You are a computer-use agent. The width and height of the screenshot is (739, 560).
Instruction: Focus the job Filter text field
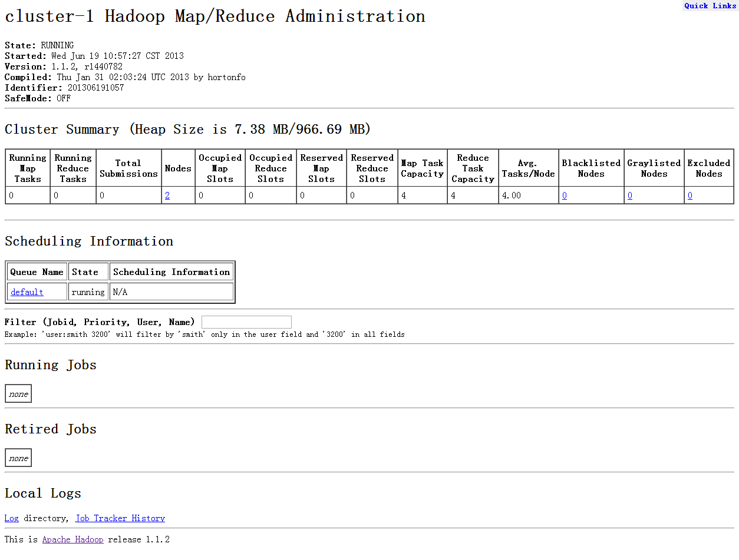(246, 322)
